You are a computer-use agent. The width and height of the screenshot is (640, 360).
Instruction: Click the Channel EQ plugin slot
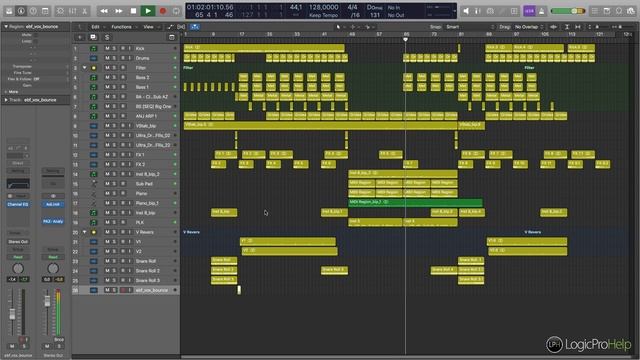pos(18,204)
